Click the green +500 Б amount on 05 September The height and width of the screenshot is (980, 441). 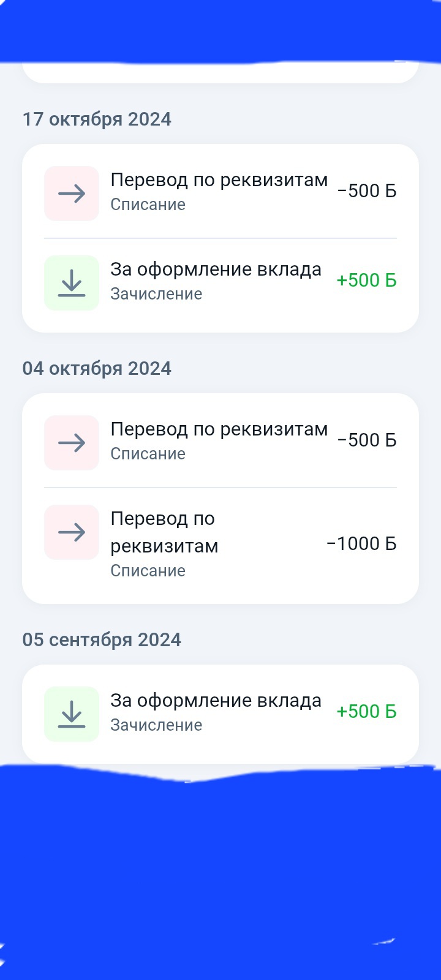(x=366, y=712)
